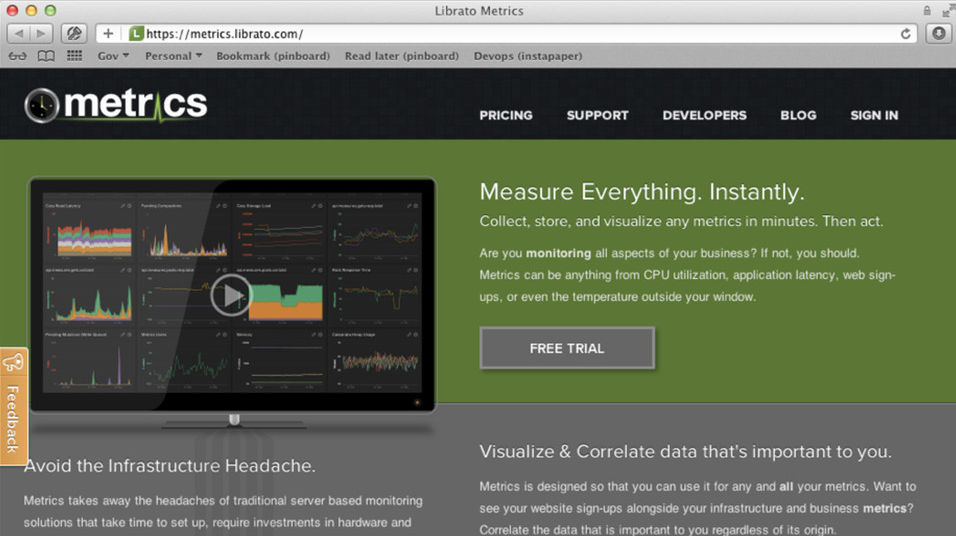Click SIGN IN in navigation
956x536 pixels.
874,115
